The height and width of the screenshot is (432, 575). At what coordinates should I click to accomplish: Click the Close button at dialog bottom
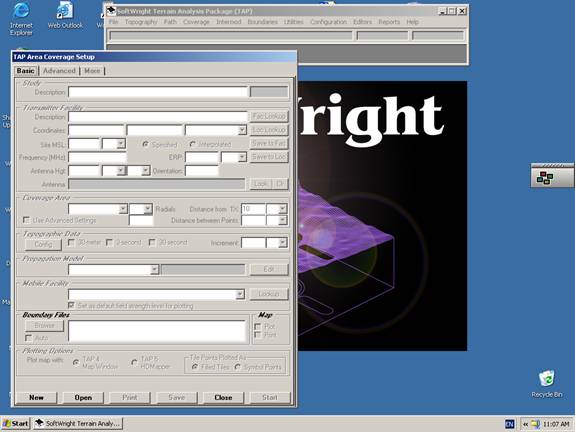223,398
